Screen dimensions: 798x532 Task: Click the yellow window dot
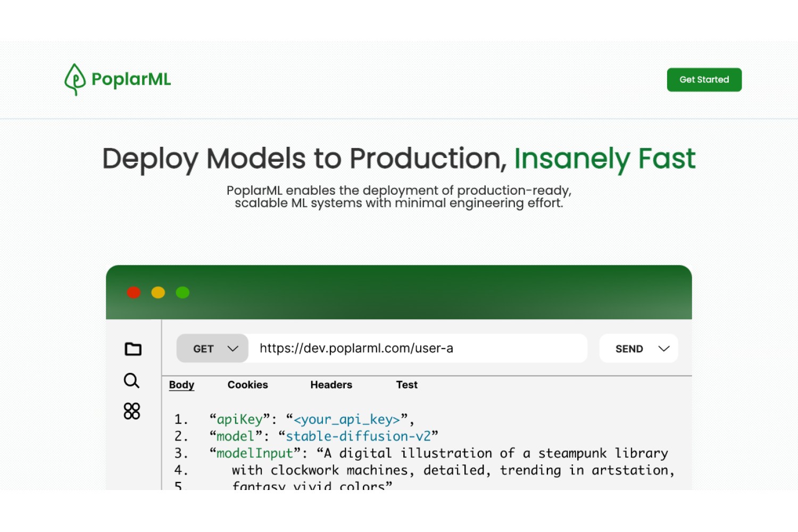tap(158, 292)
